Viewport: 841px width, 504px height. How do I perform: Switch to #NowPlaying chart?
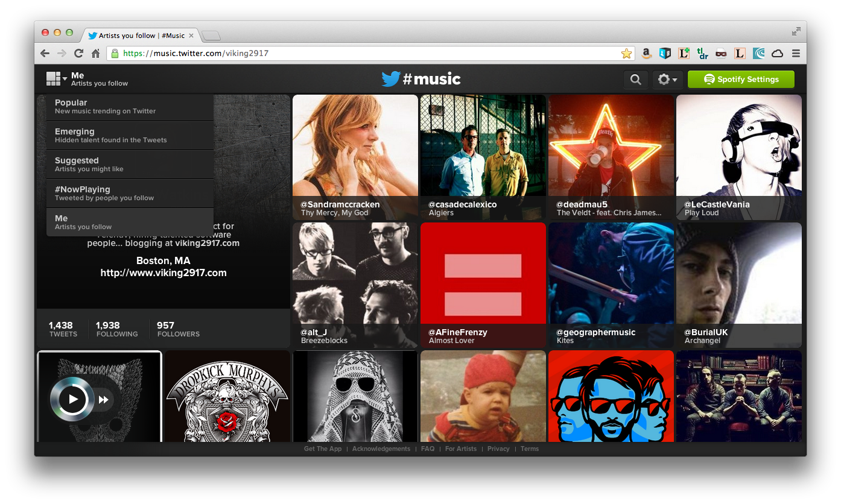click(x=130, y=194)
